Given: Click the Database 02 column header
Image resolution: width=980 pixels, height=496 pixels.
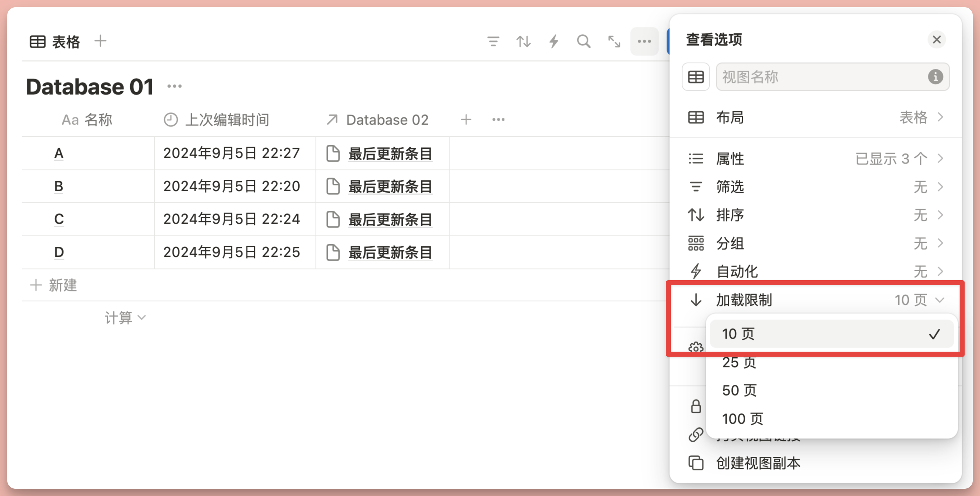Looking at the screenshot, I should tap(378, 120).
